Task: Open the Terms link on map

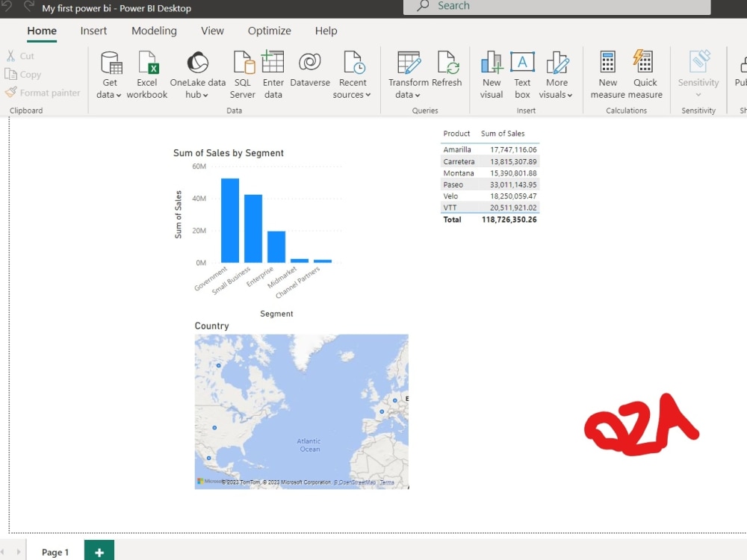Action: pyautogui.click(x=387, y=482)
